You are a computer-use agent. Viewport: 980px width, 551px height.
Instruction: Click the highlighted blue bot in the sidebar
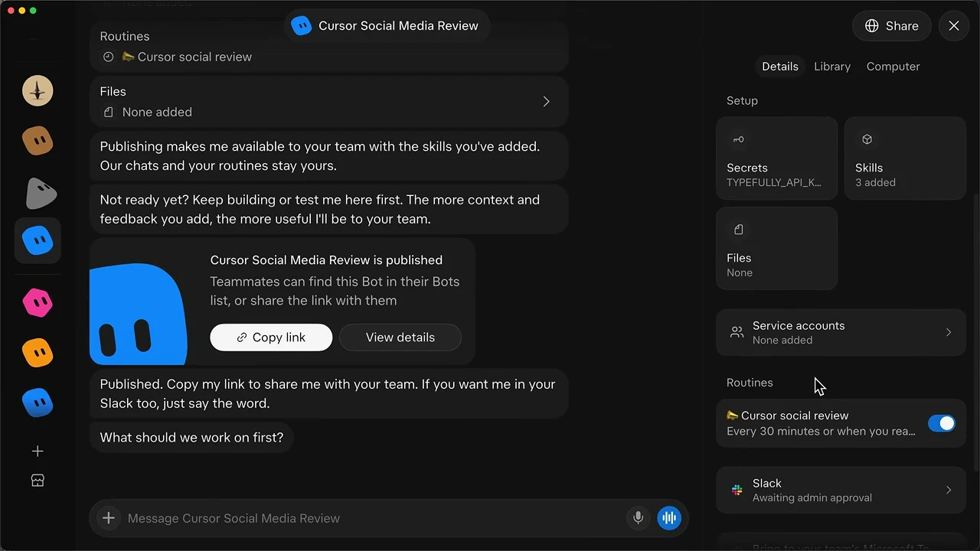[38, 240]
